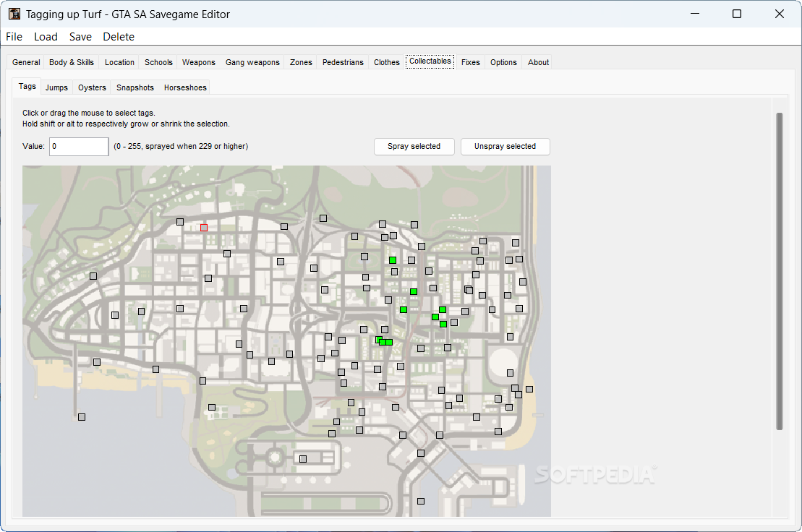
Task: Maximize the Savegame Editor window
Action: (x=736, y=14)
